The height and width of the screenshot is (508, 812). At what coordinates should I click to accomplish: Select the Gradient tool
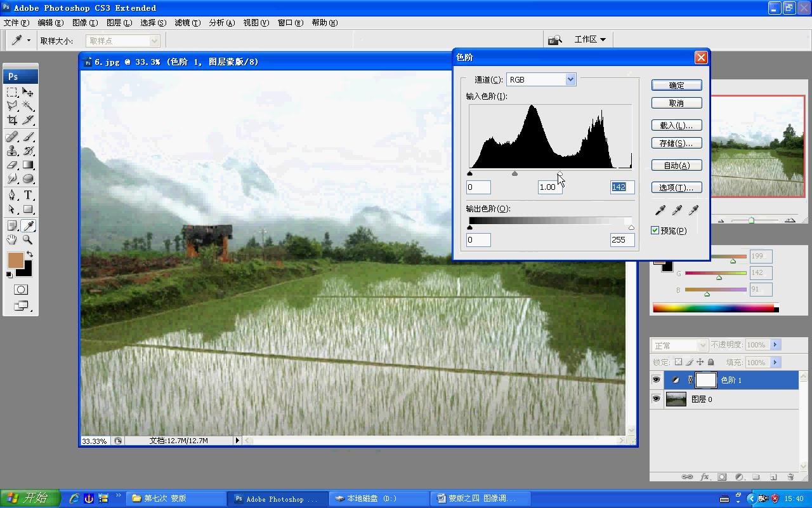click(x=28, y=164)
